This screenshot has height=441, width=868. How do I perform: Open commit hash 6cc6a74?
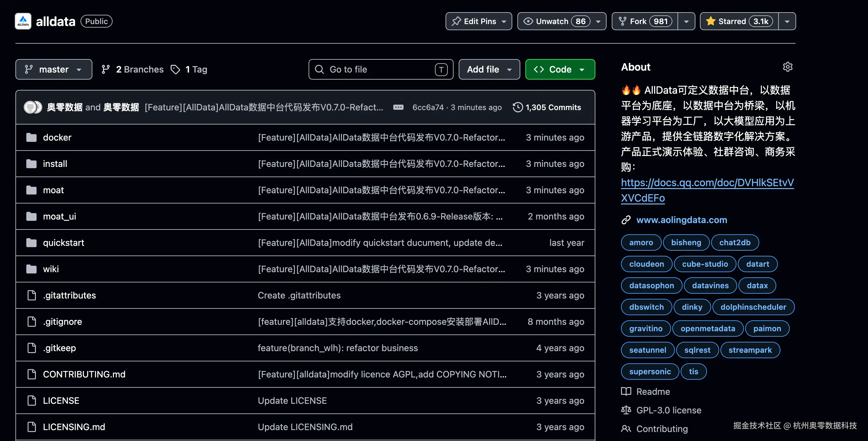pyautogui.click(x=428, y=107)
